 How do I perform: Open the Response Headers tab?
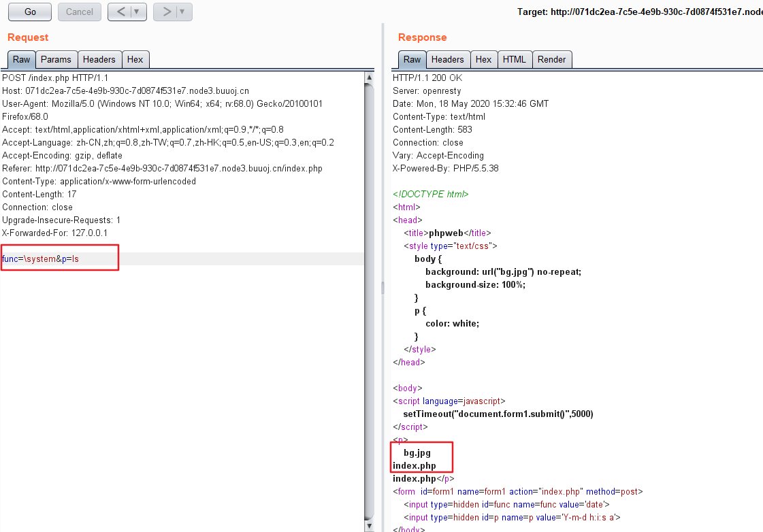coord(448,59)
